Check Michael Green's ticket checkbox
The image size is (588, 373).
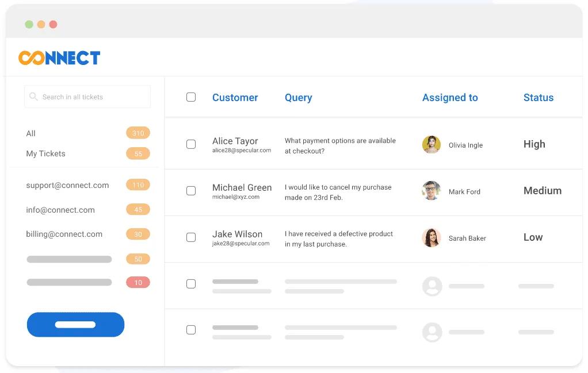pos(191,191)
